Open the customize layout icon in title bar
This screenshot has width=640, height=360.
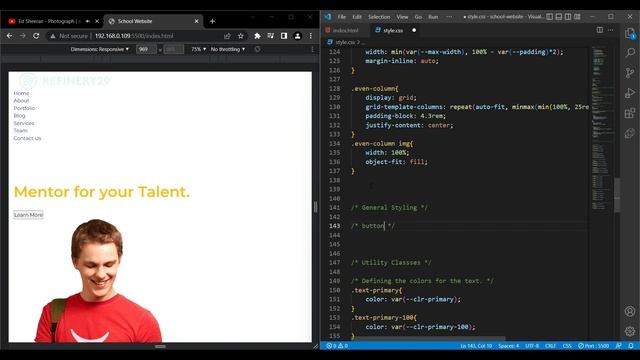(577, 17)
